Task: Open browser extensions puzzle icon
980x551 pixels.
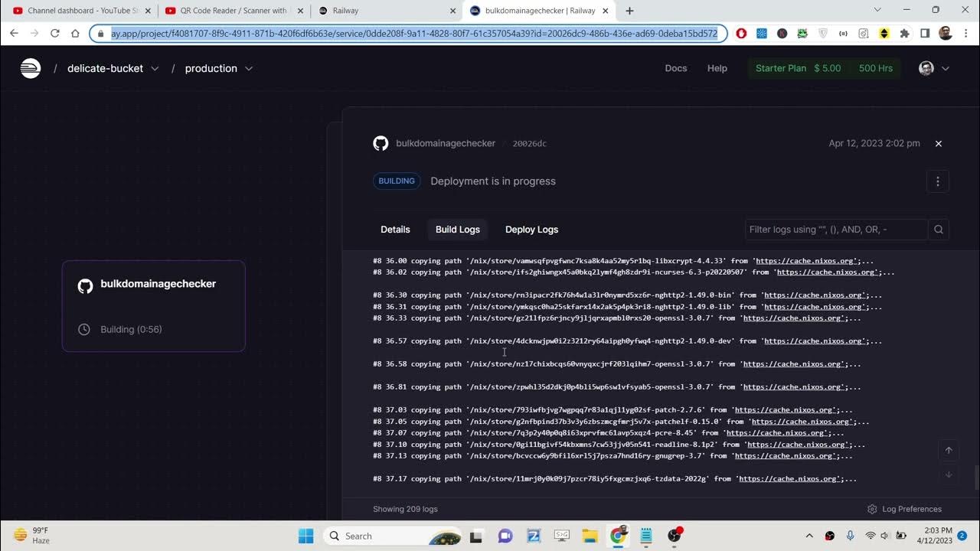Action: click(904, 33)
